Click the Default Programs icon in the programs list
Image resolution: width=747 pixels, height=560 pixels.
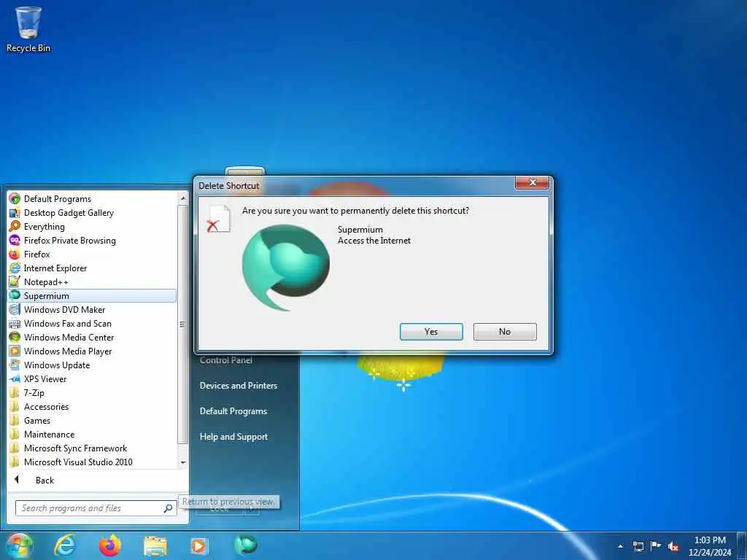point(15,198)
